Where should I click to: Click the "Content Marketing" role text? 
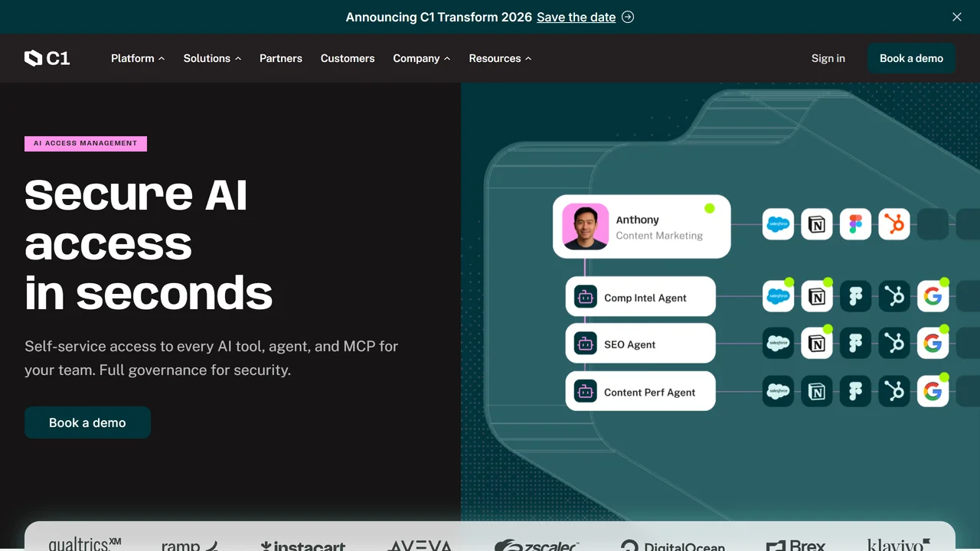pyautogui.click(x=659, y=236)
